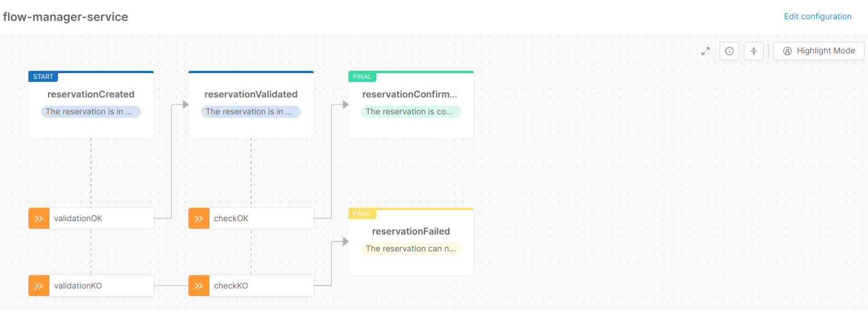The height and width of the screenshot is (310, 868).
Task: Click the orange validationKO event icon
Action: 39,286
